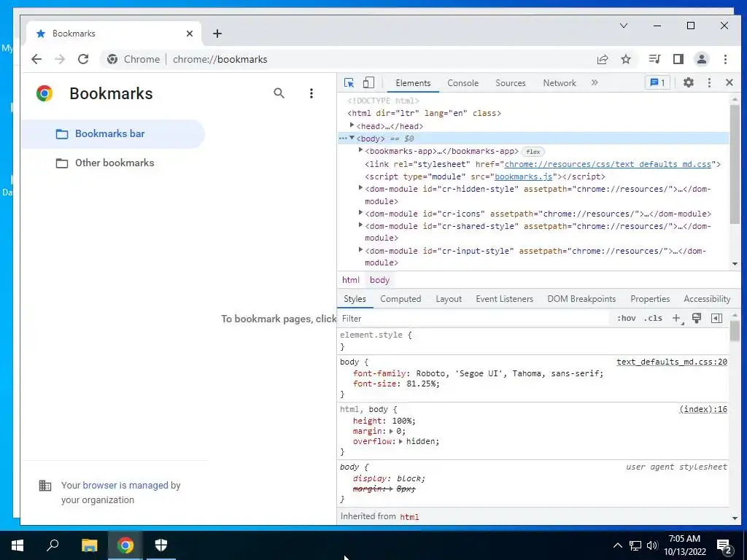Expand the cr-icons dom-module

pyautogui.click(x=360, y=213)
